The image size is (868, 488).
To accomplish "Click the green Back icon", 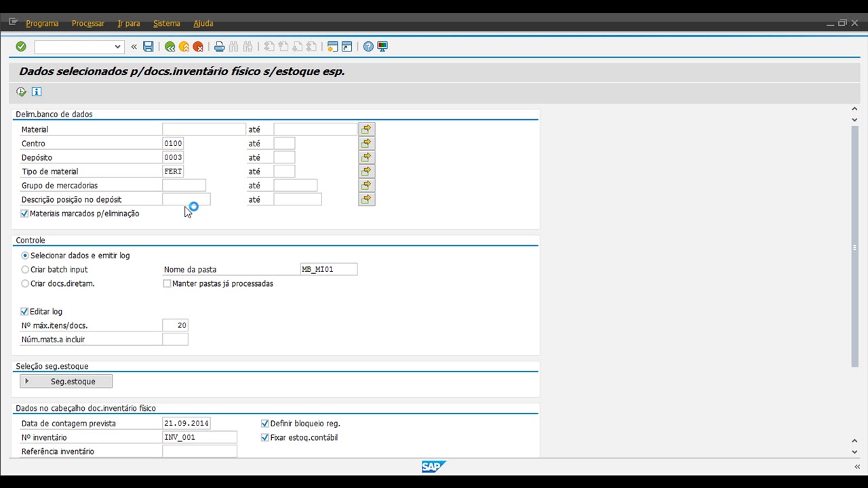I will pos(170,47).
